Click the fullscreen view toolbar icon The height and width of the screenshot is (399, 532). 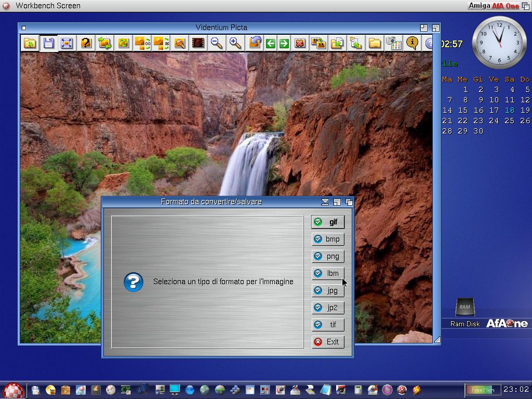[66, 43]
